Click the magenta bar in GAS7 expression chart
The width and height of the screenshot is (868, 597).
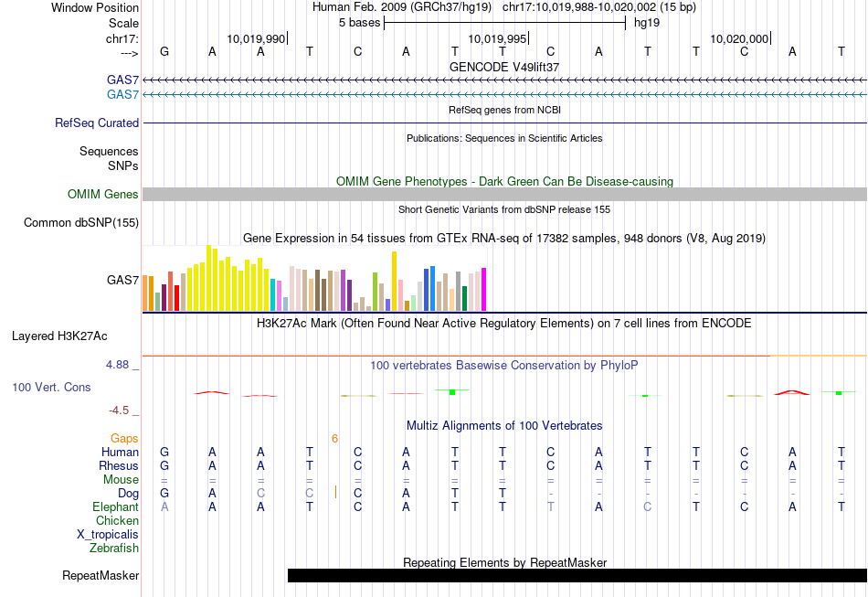tap(483, 289)
